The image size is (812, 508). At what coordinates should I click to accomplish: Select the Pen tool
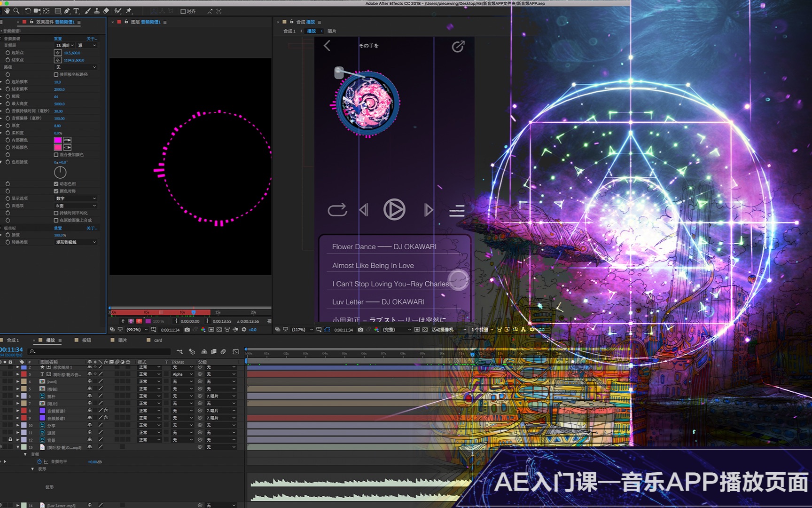point(67,11)
